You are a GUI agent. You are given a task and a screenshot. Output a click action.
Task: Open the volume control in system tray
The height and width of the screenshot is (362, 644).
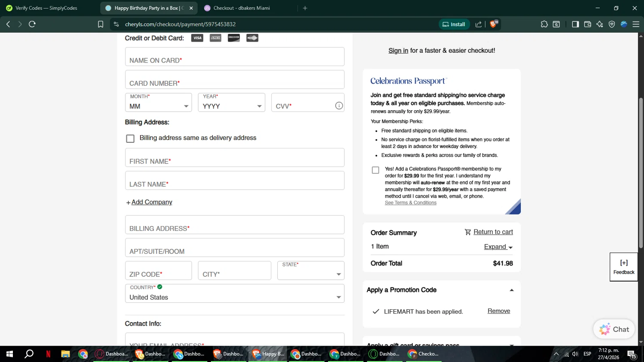(x=575, y=354)
